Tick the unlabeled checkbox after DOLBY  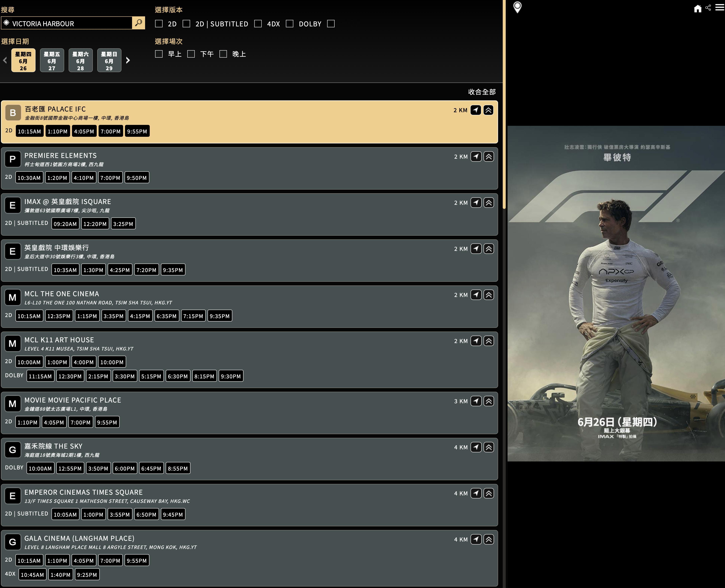pos(331,23)
